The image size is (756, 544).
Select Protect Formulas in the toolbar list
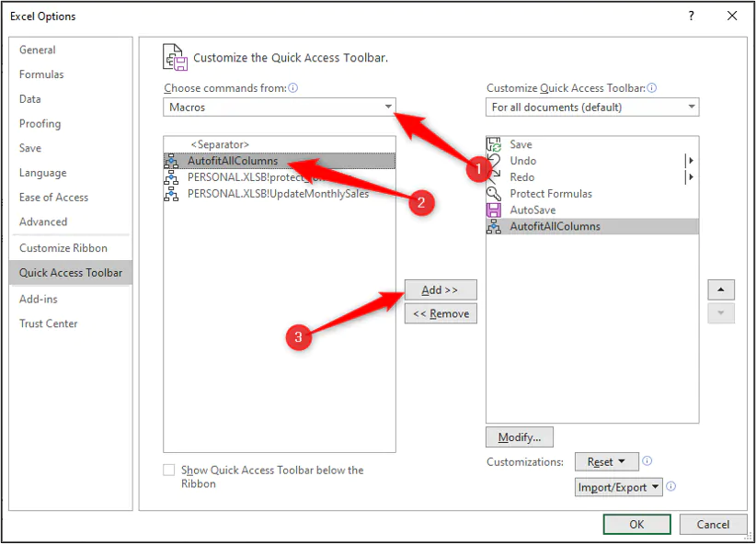[x=592, y=194]
